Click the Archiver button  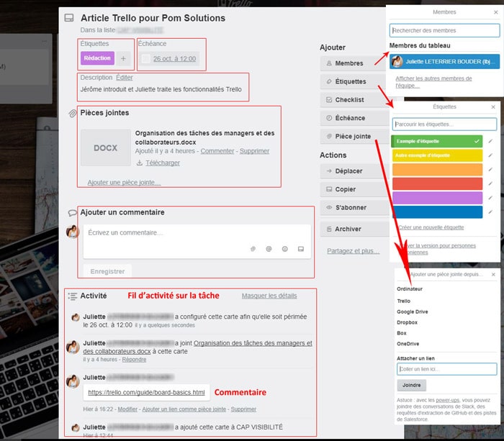coord(354,229)
